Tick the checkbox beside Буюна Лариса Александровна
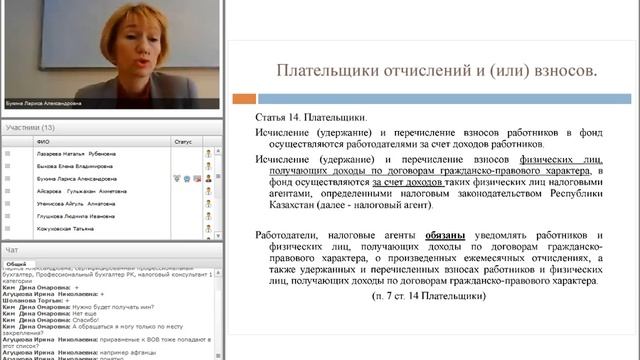640x360 pixels. [x=7, y=178]
